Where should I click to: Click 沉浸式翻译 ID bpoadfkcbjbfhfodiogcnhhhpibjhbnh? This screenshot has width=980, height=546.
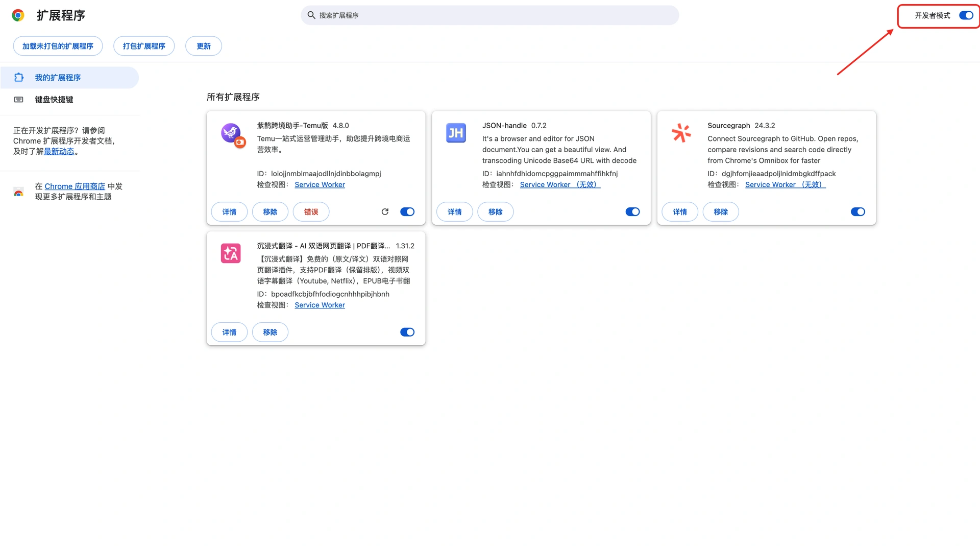point(330,294)
